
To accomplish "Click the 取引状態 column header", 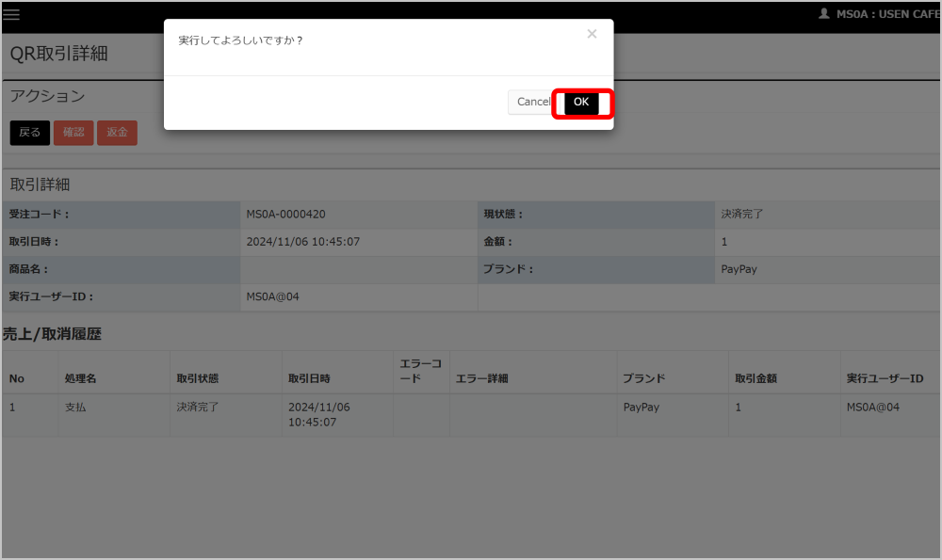I will (198, 378).
